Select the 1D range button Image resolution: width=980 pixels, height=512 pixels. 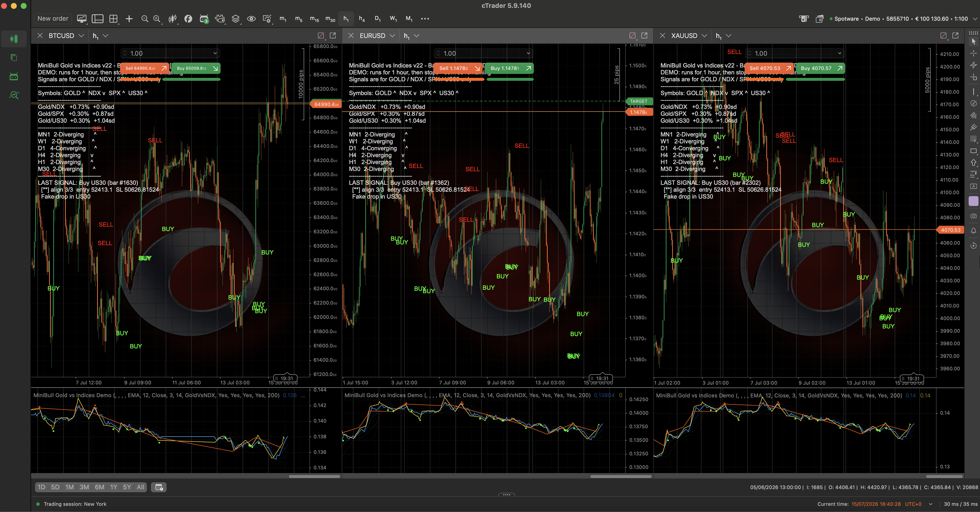click(x=41, y=487)
